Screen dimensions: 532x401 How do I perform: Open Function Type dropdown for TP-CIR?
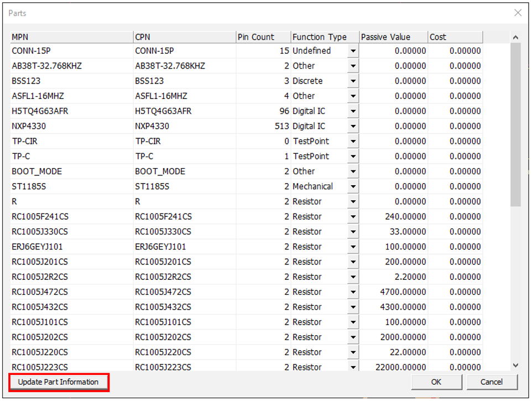[x=353, y=142]
